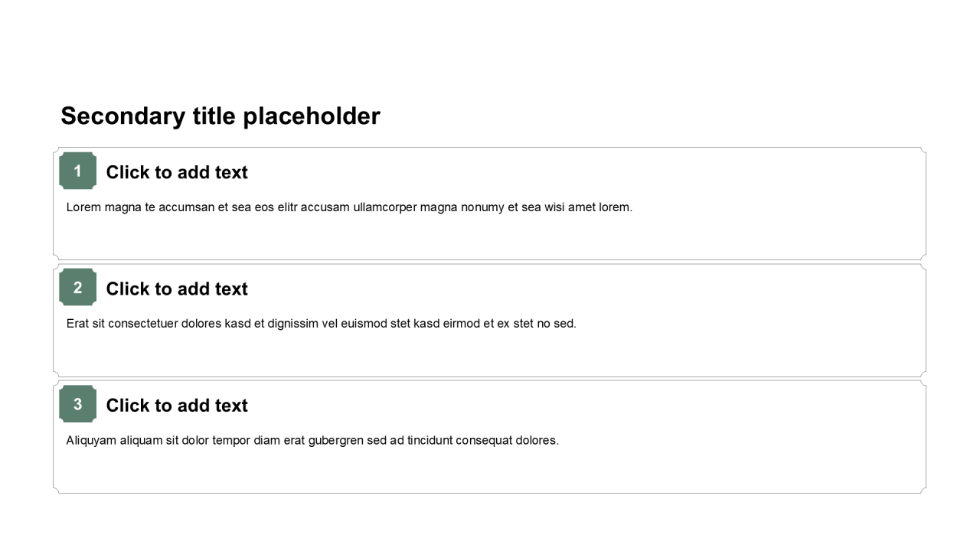Click 'Click to add text' beside badge 3
Viewport: 980px width, 551px height.
177,406
